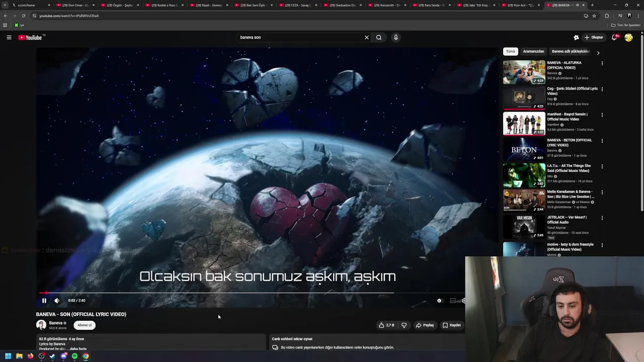Viewport: 644px width, 362px height.
Task: Open t.A.T.u. All The Things She Said
Action: (x=569, y=168)
